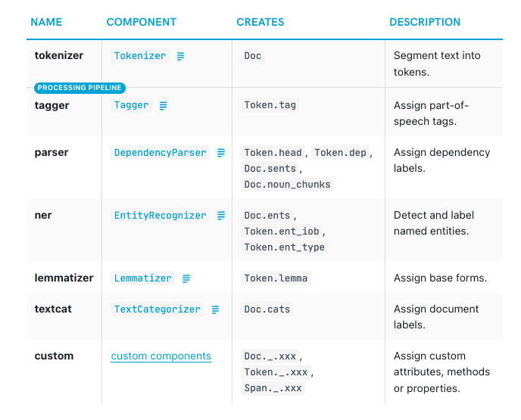
Task: Follow the DependencyParser link
Action: pos(160,153)
